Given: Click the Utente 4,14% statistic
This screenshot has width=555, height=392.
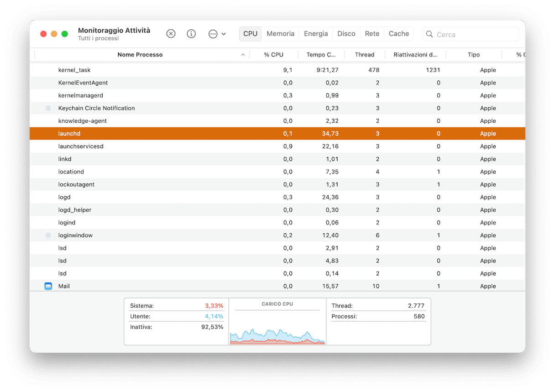Looking at the screenshot, I should click(x=176, y=316).
